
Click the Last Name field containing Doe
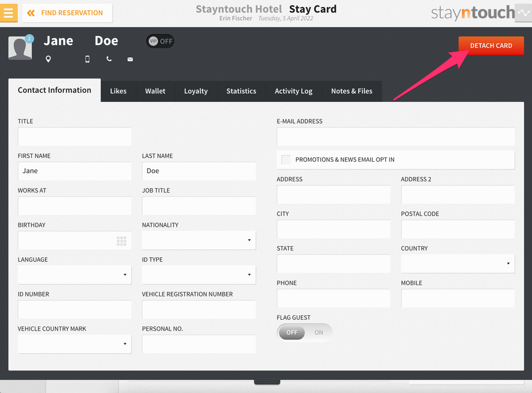pyautogui.click(x=199, y=171)
